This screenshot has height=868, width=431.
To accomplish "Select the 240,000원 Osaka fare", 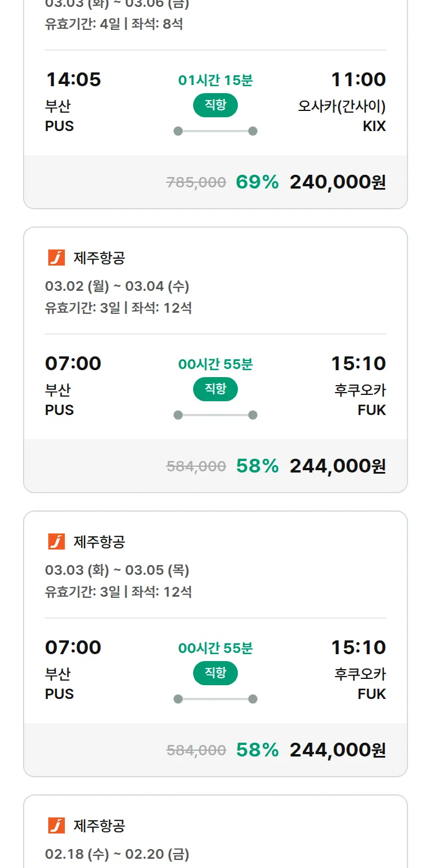I will point(337,182).
